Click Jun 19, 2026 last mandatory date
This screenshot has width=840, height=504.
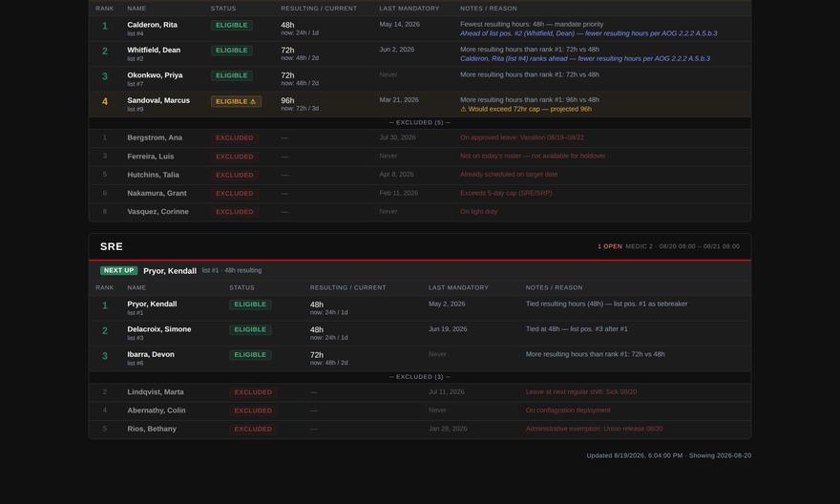pos(448,329)
